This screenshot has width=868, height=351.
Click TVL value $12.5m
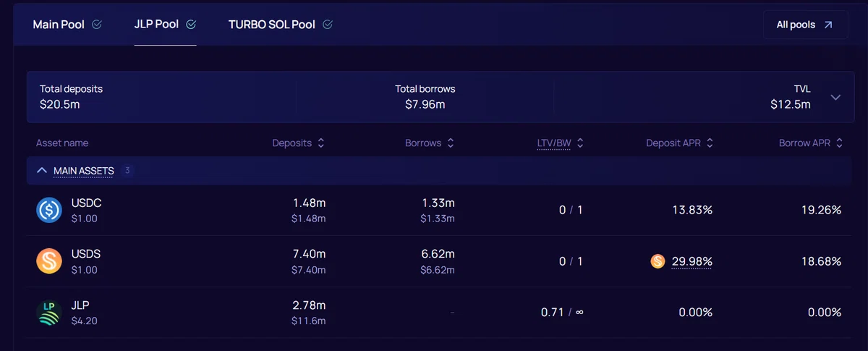click(x=791, y=104)
